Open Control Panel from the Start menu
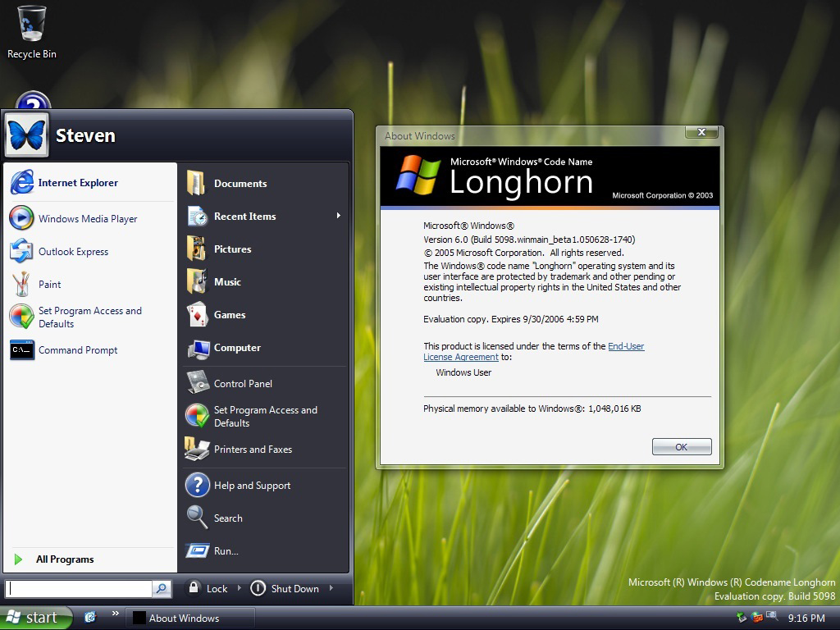The image size is (840, 630). (242, 384)
